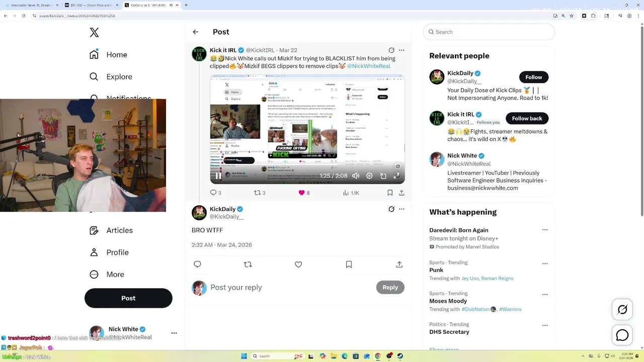
Task: Follow KickDaily in Relevant people
Action: pyautogui.click(x=534, y=77)
